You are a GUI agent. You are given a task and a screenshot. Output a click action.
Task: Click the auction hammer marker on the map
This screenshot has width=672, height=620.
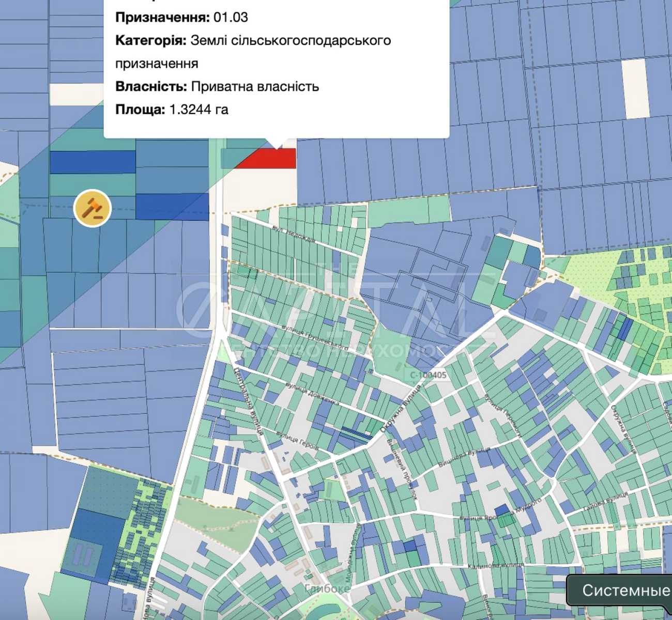pyautogui.click(x=93, y=208)
